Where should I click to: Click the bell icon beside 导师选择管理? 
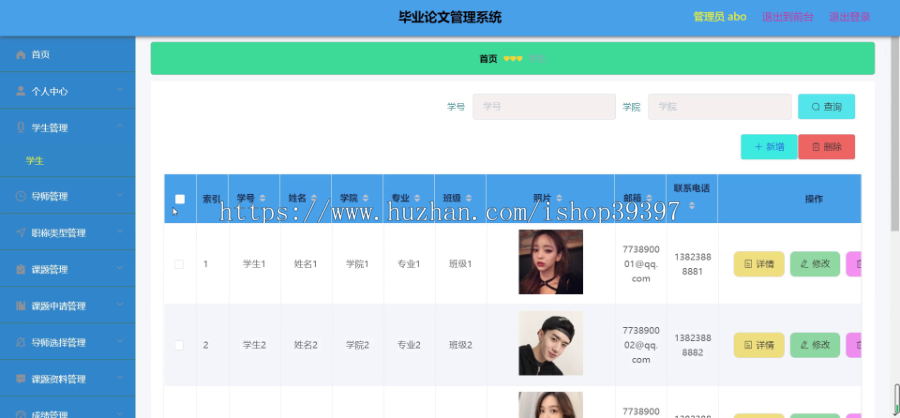pos(21,343)
